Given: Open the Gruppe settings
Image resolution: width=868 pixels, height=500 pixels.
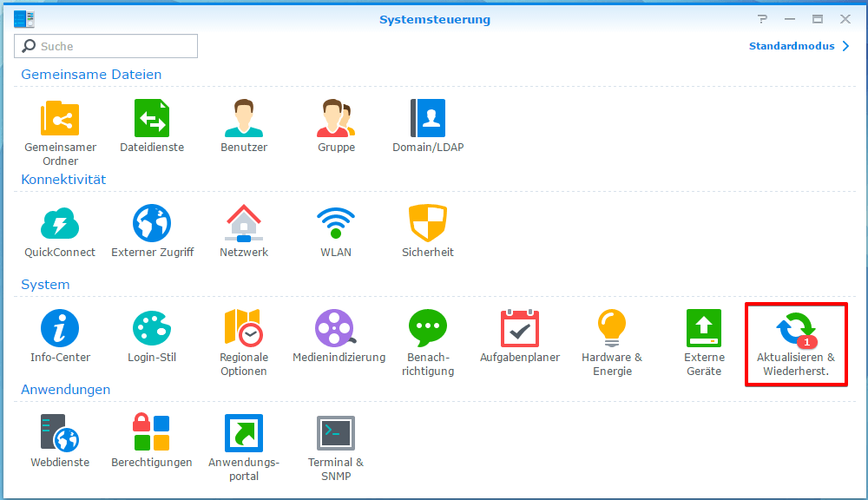Looking at the screenshot, I should [336, 118].
